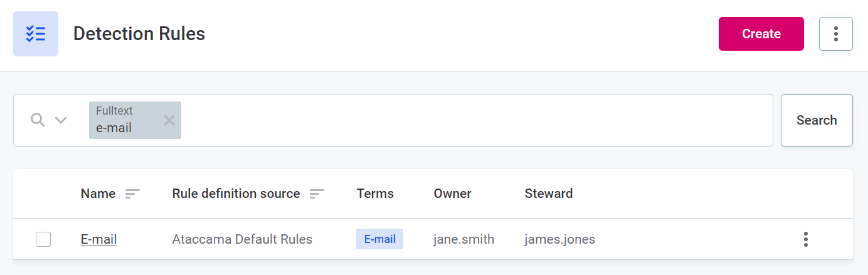868x275 pixels.
Task: Remove the Fulltext e-mail filter chip
Action: [169, 120]
